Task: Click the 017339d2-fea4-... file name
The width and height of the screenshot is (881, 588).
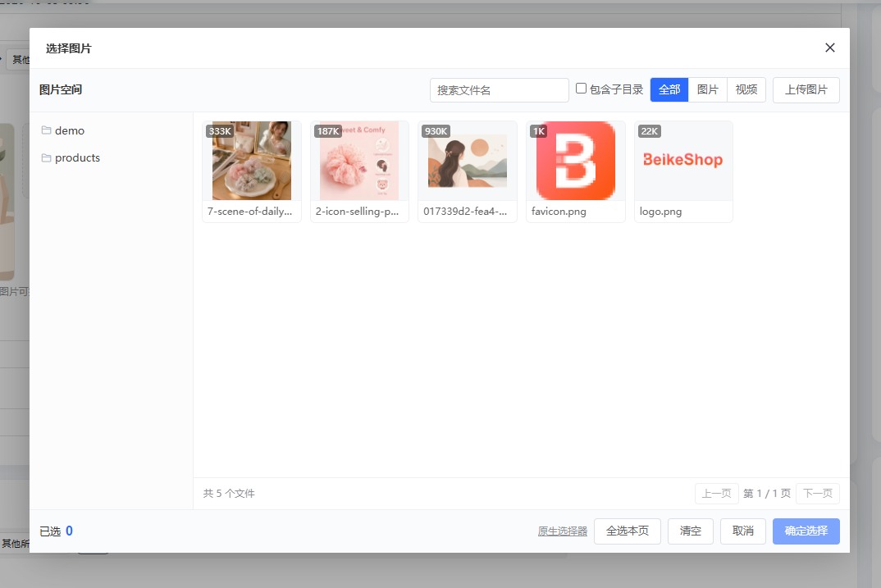Action: click(465, 211)
